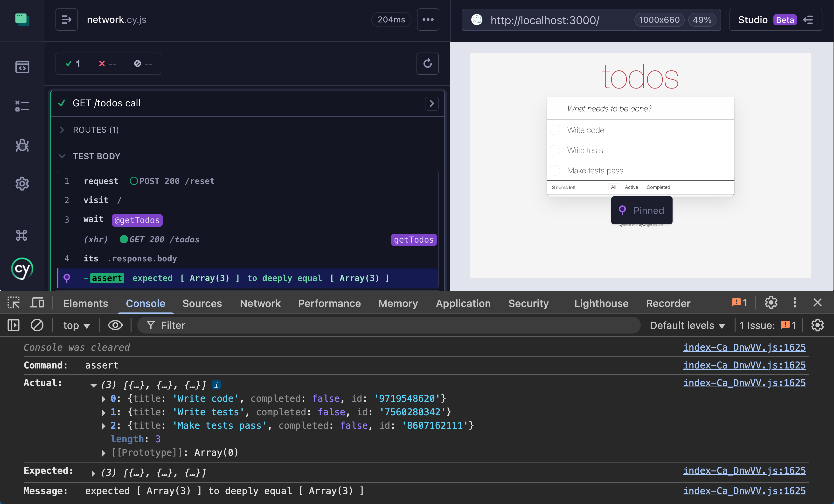834x504 pixels.
Task: Open index-Ca_DnwVV.js:1625 link beside Command row
Action: pos(744,365)
